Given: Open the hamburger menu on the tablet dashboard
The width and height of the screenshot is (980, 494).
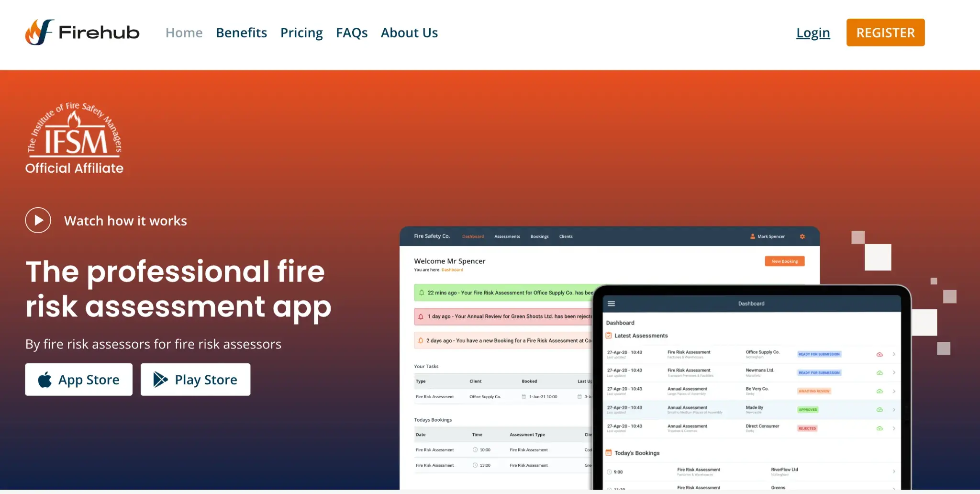Looking at the screenshot, I should (x=612, y=303).
